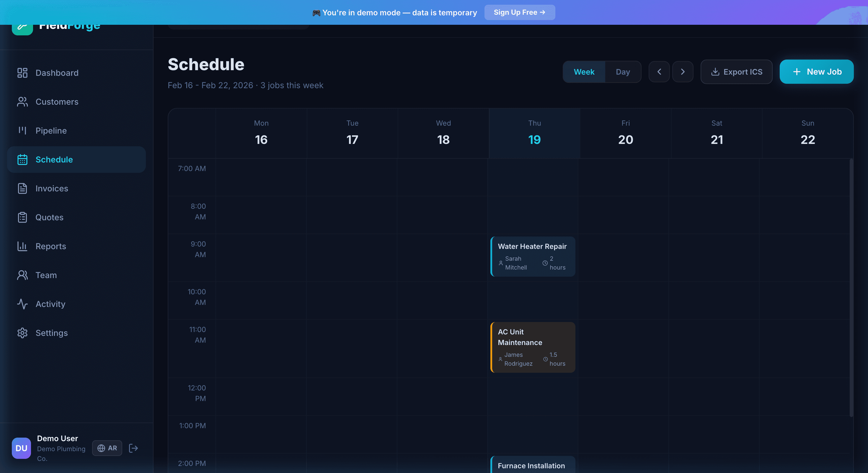The width and height of the screenshot is (868, 473).
Task: Click Sign Up Free in the banner
Action: pyautogui.click(x=520, y=12)
